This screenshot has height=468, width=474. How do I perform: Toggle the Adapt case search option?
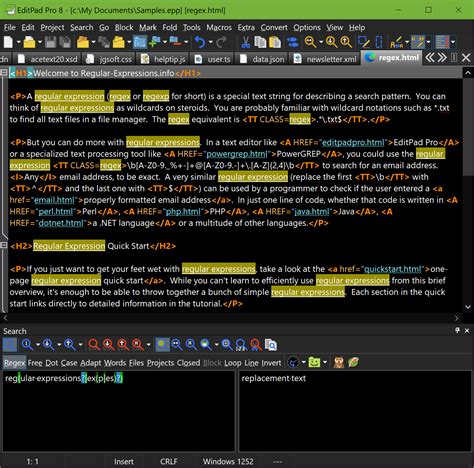(91, 363)
